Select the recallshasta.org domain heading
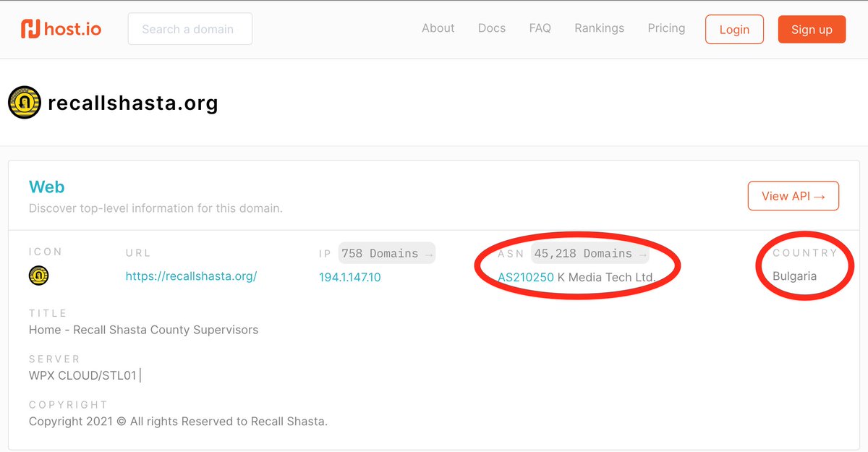 point(133,103)
